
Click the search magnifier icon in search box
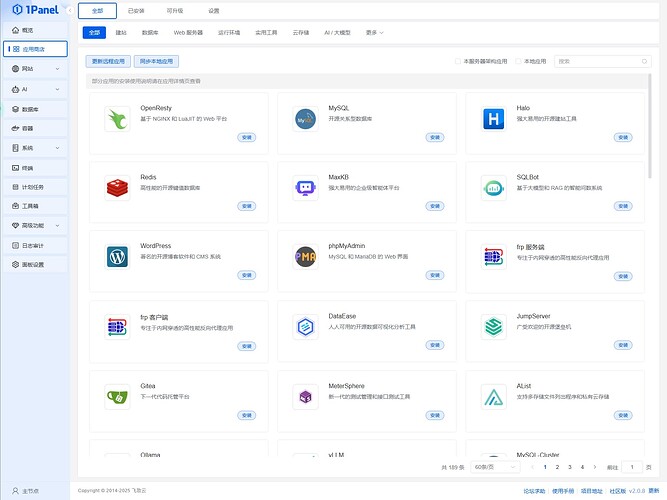click(x=644, y=61)
